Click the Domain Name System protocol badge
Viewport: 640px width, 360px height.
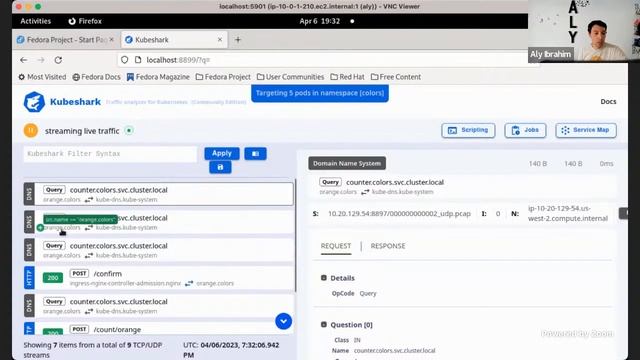coord(347,163)
